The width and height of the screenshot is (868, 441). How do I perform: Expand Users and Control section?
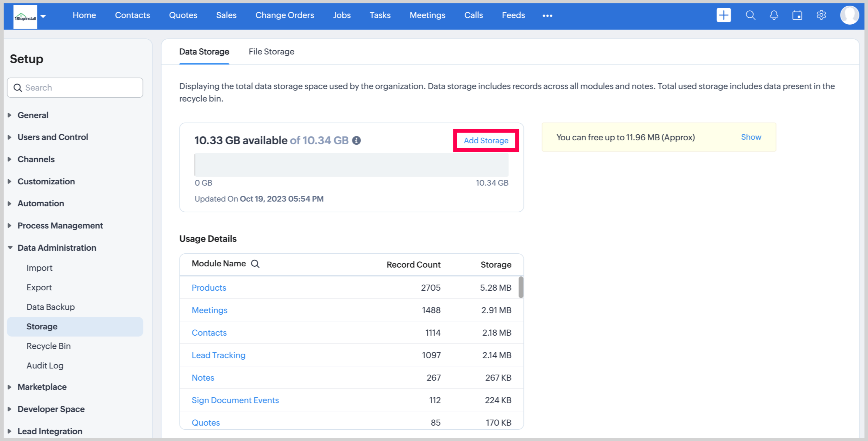(x=52, y=137)
